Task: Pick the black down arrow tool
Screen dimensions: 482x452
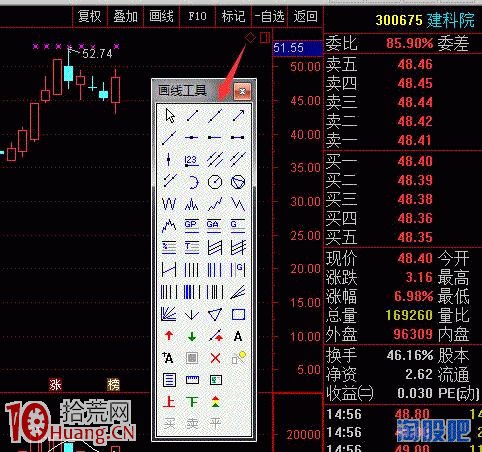Action: [x=192, y=314]
